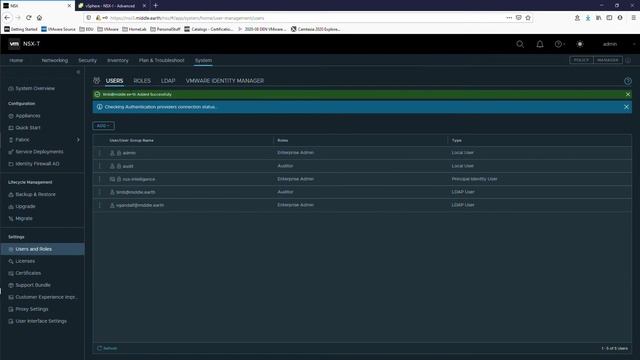Switch to the LDAP tab
The width and height of the screenshot is (640, 360).
tap(168, 81)
